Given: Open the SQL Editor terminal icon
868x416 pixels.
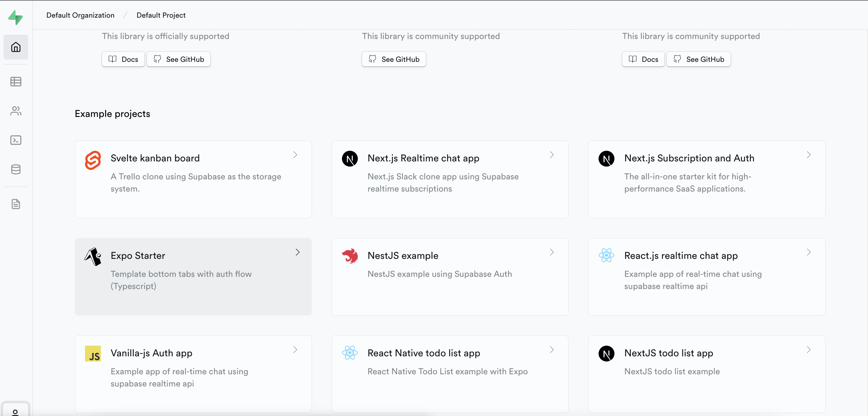Looking at the screenshot, I should point(16,140).
